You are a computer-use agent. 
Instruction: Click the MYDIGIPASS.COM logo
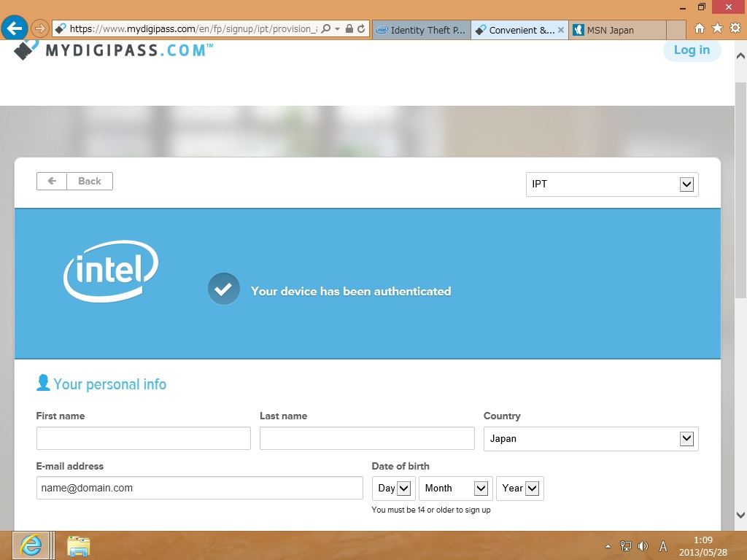click(x=113, y=50)
